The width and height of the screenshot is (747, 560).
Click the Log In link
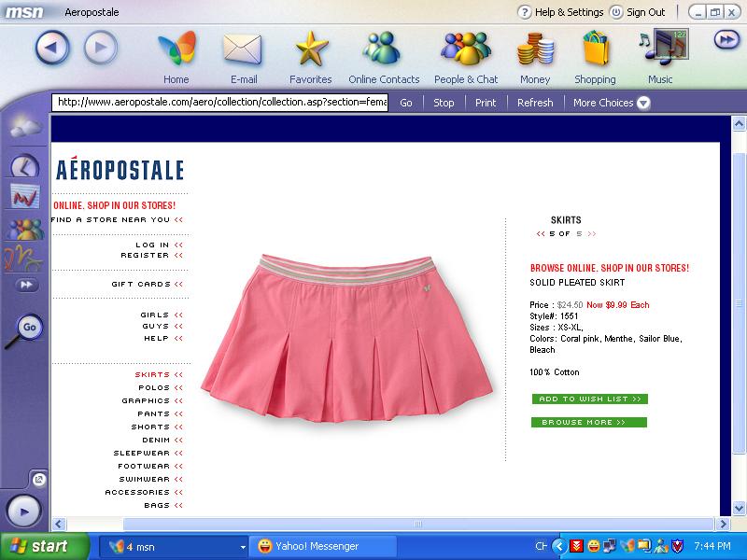[159, 245]
